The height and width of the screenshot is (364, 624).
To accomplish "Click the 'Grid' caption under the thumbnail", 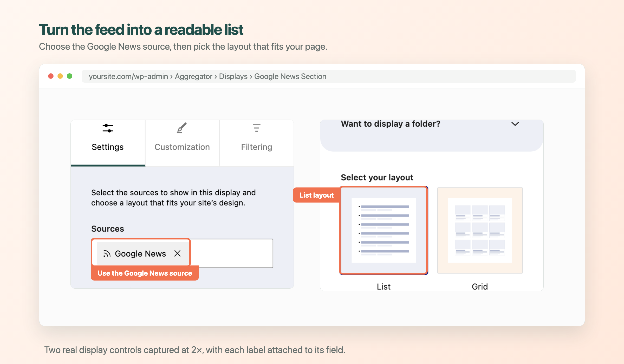I will pyautogui.click(x=480, y=287).
